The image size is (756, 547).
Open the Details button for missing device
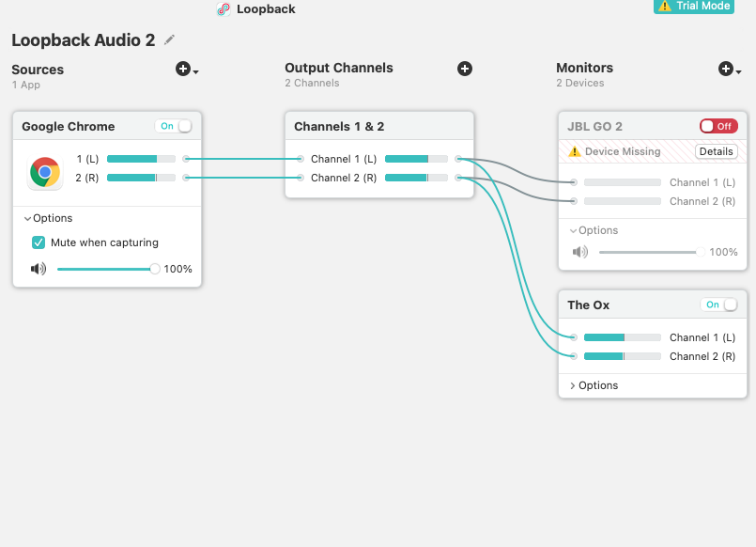click(x=717, y=151)
